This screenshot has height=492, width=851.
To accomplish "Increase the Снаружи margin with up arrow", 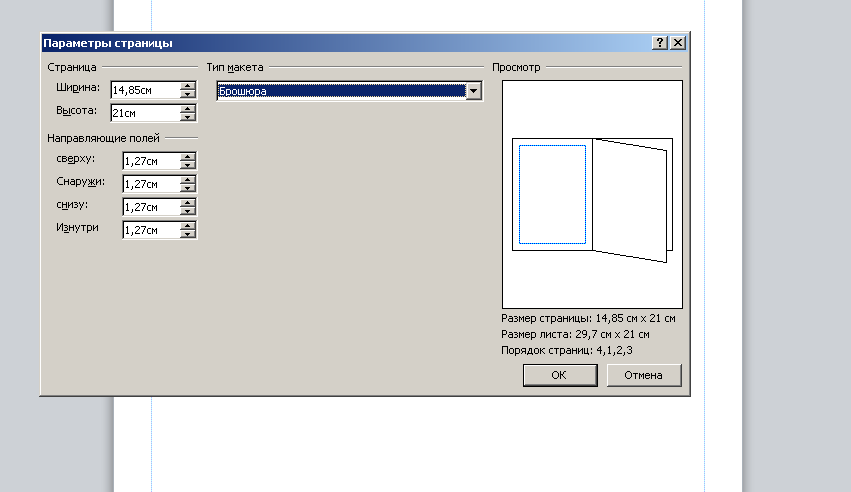I will click(188, 180).
